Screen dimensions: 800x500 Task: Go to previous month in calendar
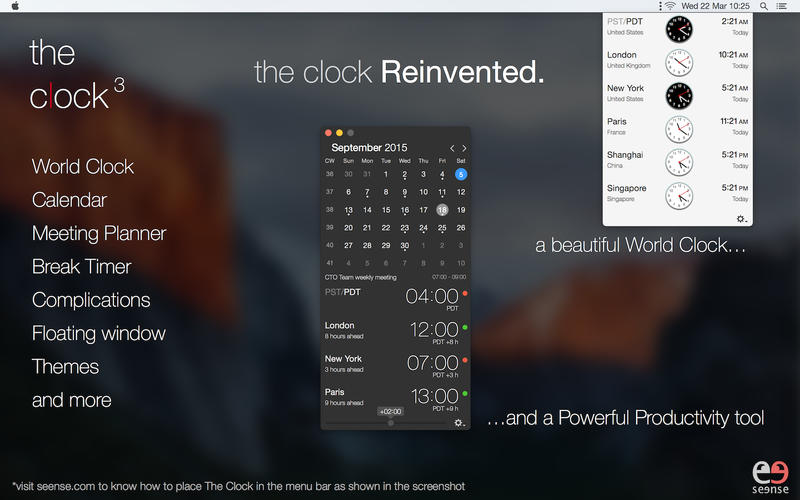pos(452,148)
